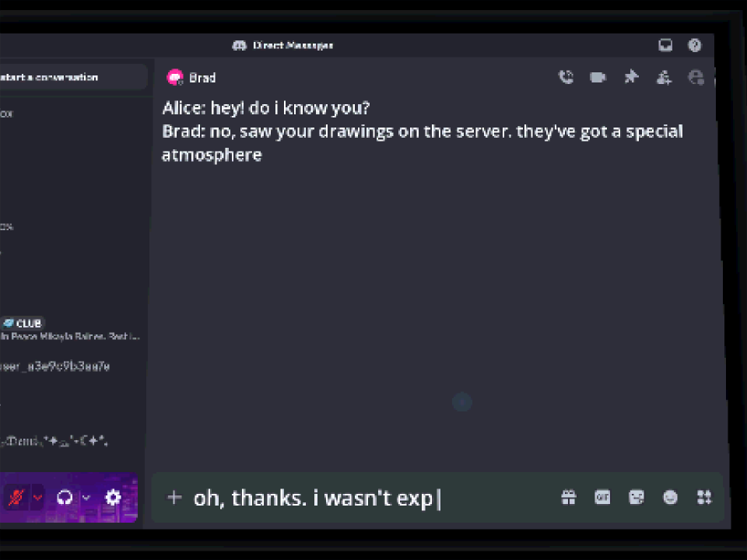Open the DM entry starting 'user_a3e9c9b3aa7e'
The image size is (747, 560).
pos(55,366)
